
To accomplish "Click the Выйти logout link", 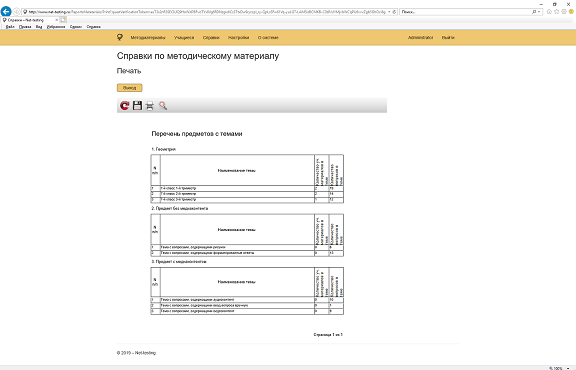I will coord(448,37).
